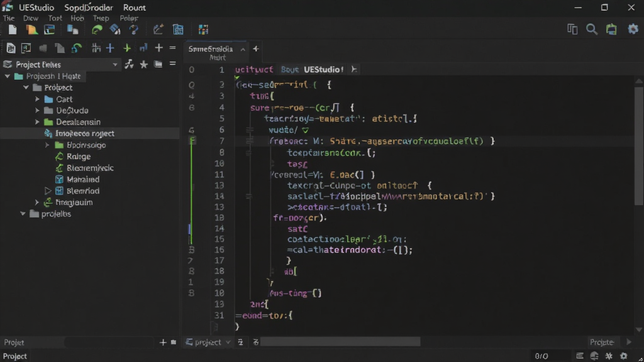This screenshot has height=362, width=644.
Task: Click the blue plus icon in second toolbar
Action: pyautogui.click(x=110, y=48)
